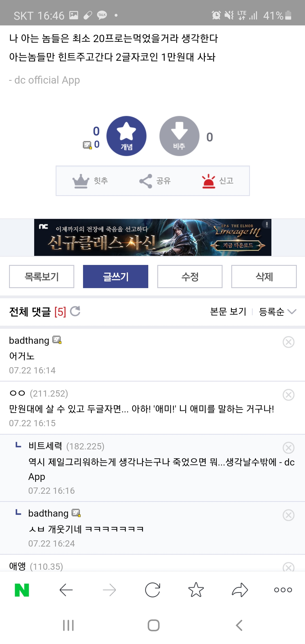Upvote the post with the 개념 star button
The width and height of the screenshot is (305, 644).
tap(126, 136)
